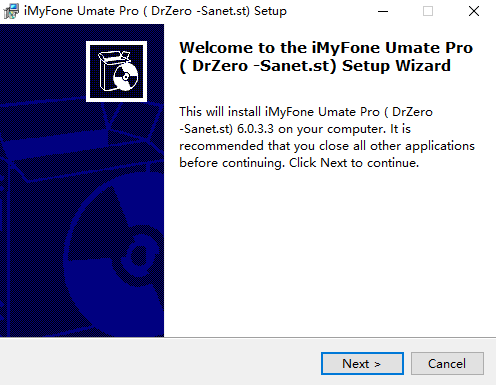
Task: Click "recommended that you close all other applications" text
Action: [327, 146]
